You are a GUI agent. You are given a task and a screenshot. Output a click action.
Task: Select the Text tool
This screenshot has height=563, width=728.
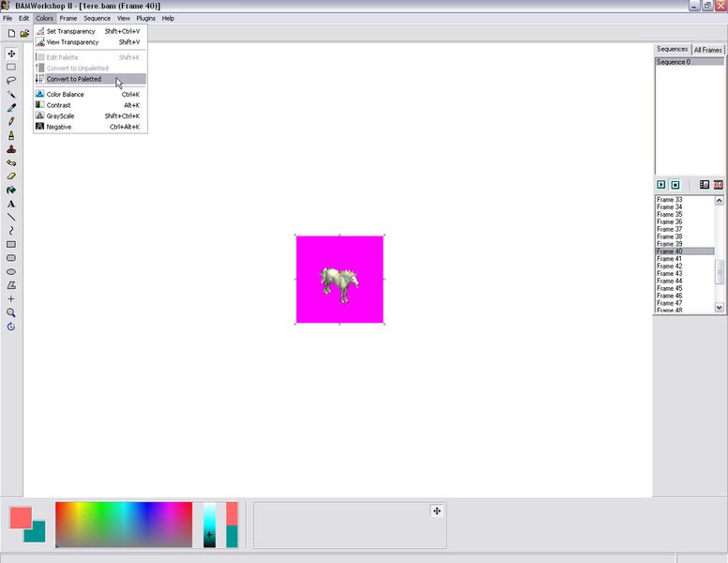pyautogui.click(x=11, y=204)
